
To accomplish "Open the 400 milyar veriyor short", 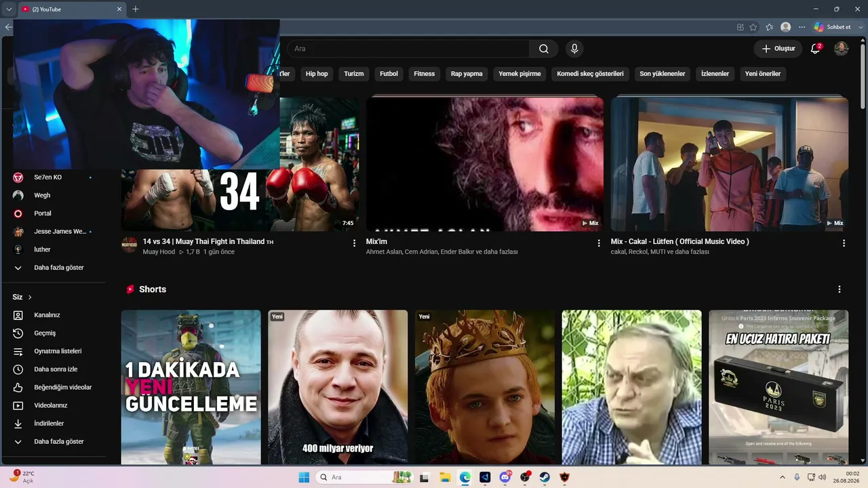I will click(x=338, y=387).
